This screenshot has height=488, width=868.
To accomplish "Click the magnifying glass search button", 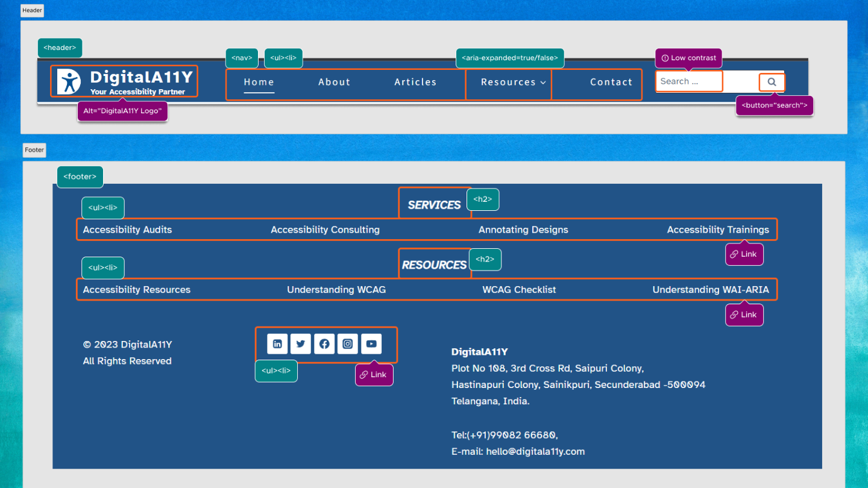I will 772,82.
